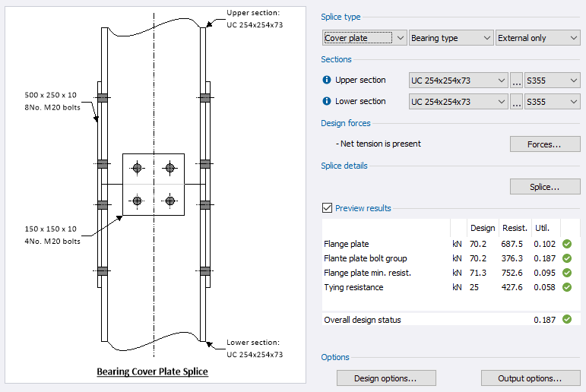Toggle the Preview results checkbox
This screenshot has height=392, width=586.
(327, 208)
